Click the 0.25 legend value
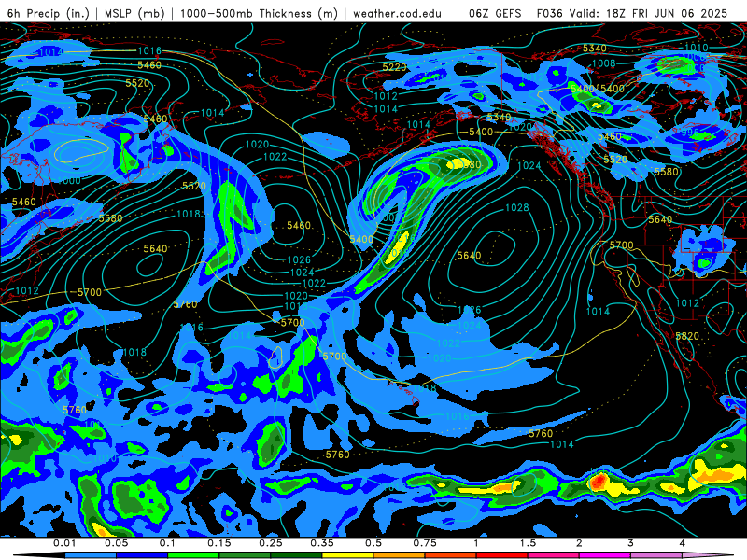747x560 pixels. click(x=271, y=543)
